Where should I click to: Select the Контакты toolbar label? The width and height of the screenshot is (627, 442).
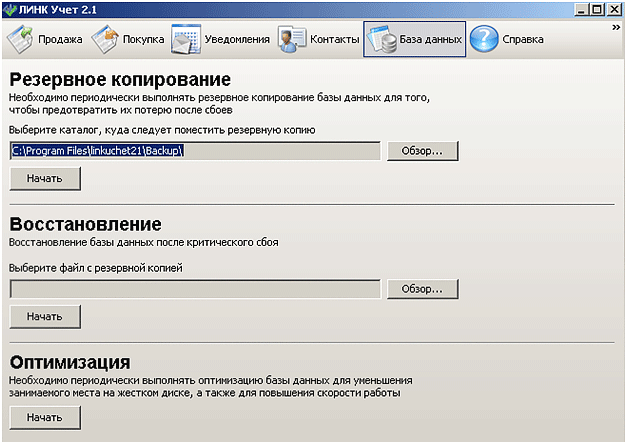[334, 40]
